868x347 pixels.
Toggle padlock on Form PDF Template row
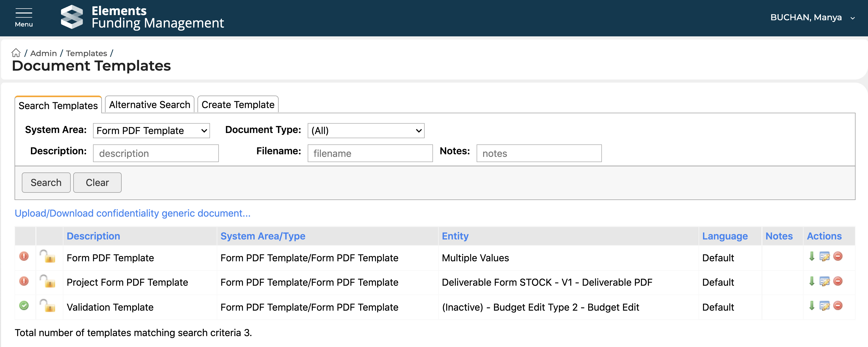click(48, 257)
